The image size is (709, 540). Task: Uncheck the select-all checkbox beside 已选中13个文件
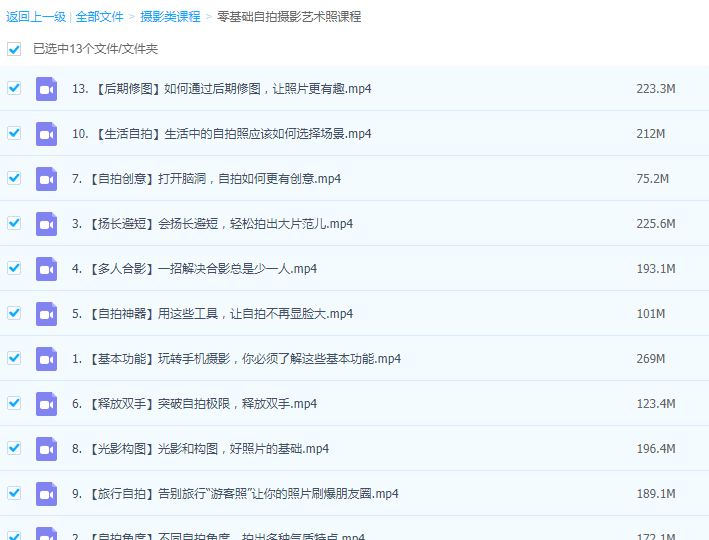click(14, 49)
